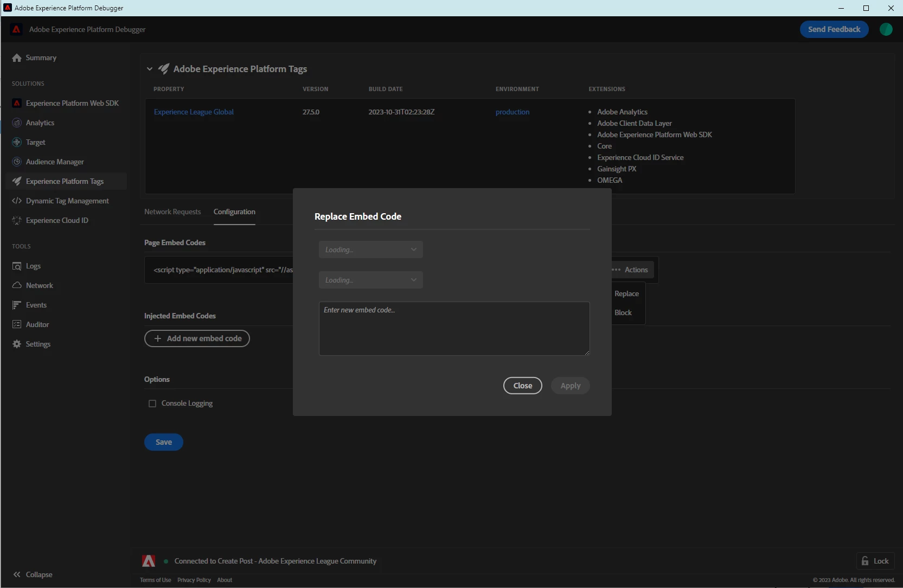Click the Actions ellipsis icon
Screen dimensions: 903x588
(x=616, y=270)
